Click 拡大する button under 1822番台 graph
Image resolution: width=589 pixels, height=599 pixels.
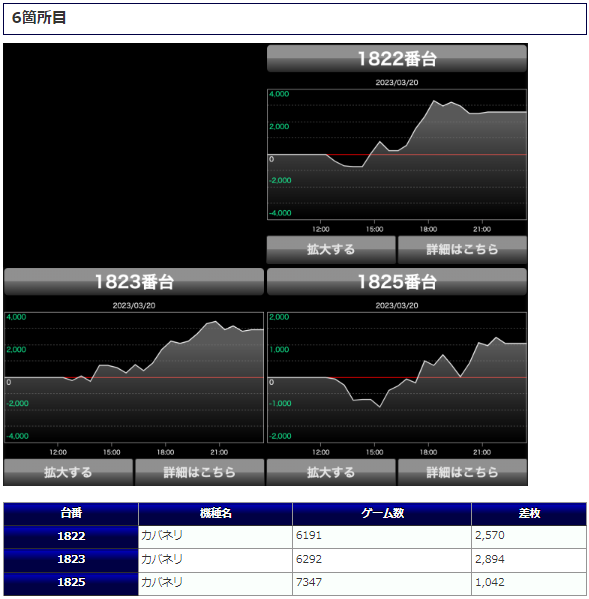tap(331, 249)
